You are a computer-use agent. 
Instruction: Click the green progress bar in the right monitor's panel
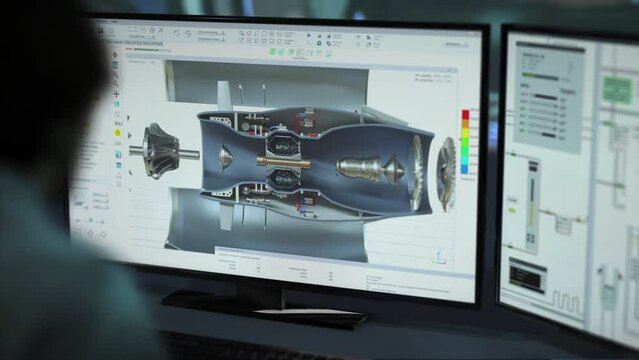pos(540,77)
